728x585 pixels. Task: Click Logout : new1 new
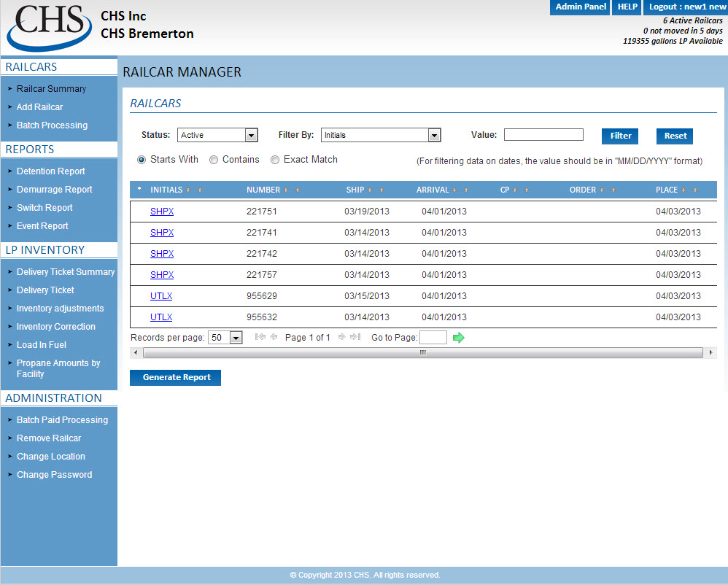coord(686,7)
